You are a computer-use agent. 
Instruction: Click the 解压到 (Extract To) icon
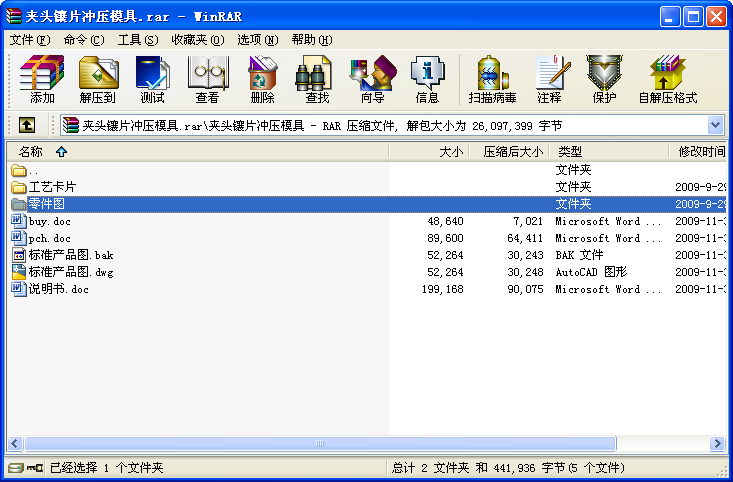coord(97,79)
